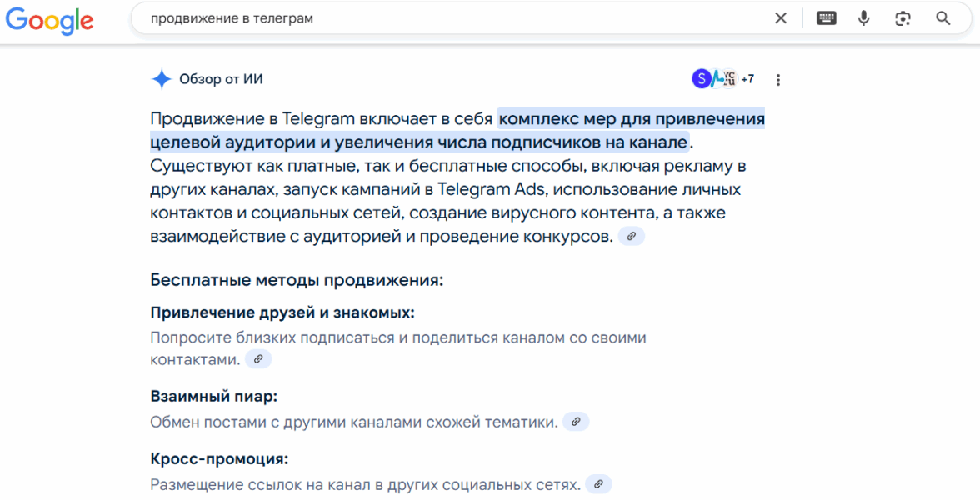Open the source favicons cluster '+7'
The width and height of the screenshot is (980, 500).
[x=723, y=79]
